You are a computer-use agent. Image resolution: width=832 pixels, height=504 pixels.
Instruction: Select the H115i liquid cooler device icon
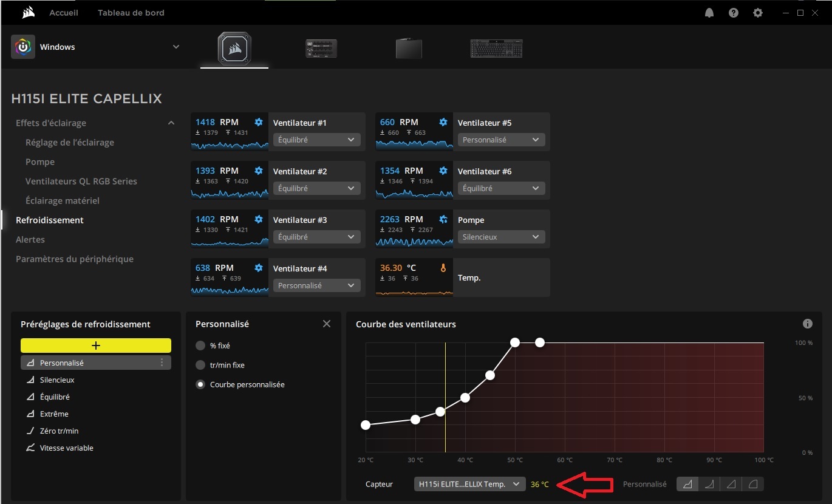[x=234, y=49]
